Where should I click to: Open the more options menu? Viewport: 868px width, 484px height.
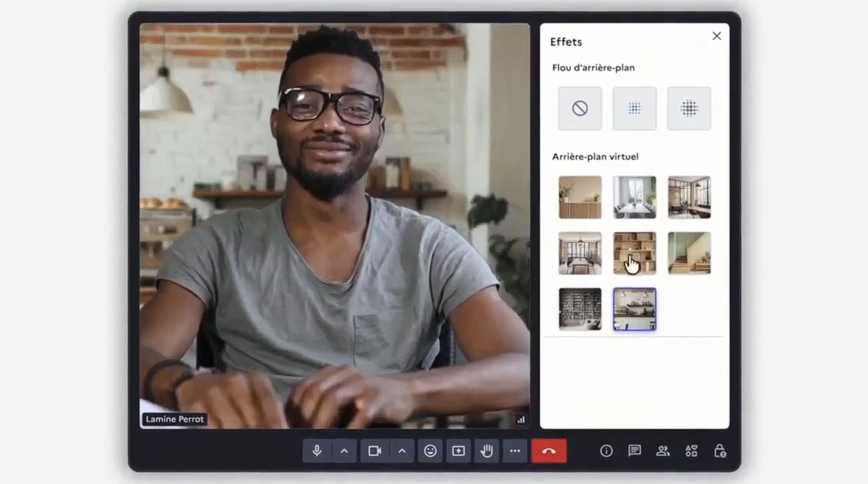tap(515, 451)
